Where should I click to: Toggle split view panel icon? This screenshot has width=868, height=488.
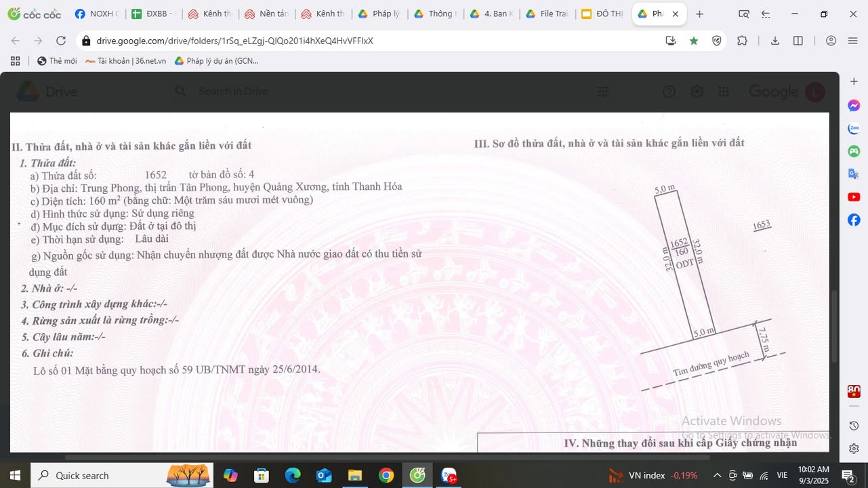(x=798, y=41)
